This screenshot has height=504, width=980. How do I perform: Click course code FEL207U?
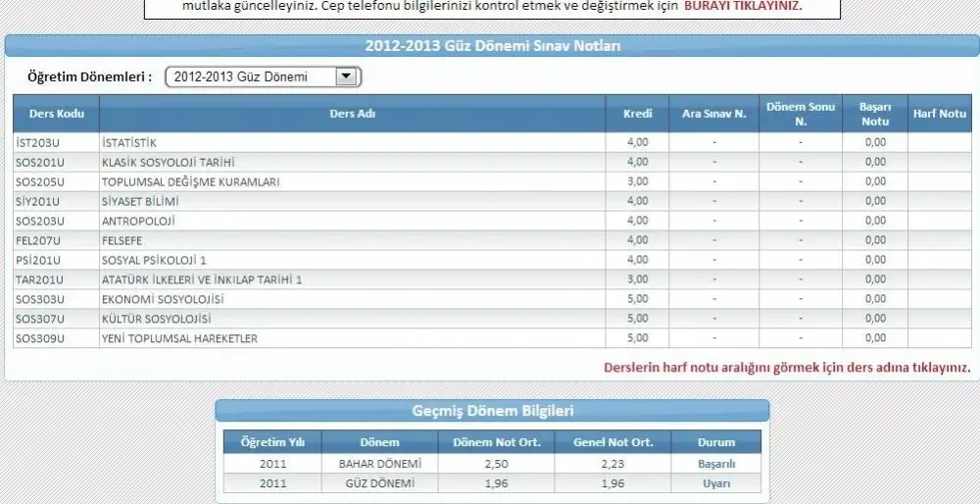pos(38,241)
